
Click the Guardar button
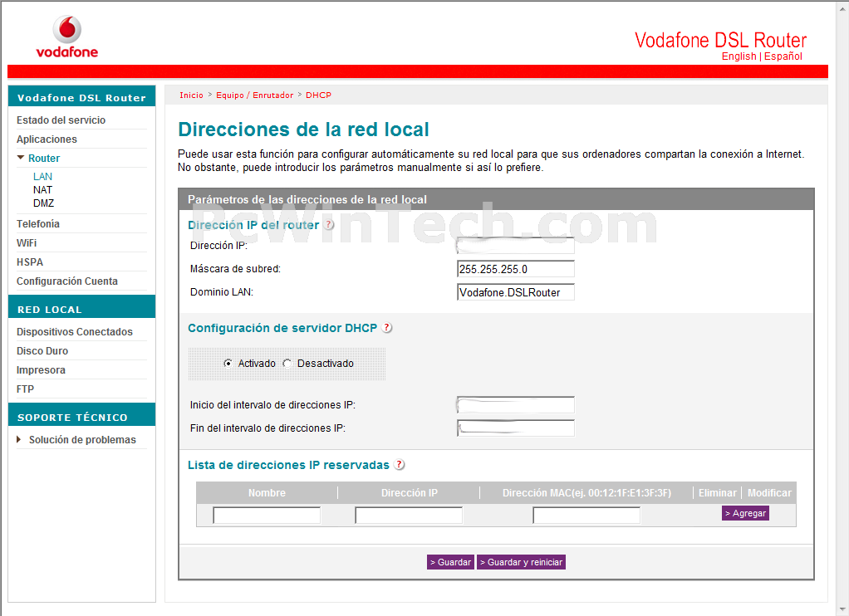(450, 562)
